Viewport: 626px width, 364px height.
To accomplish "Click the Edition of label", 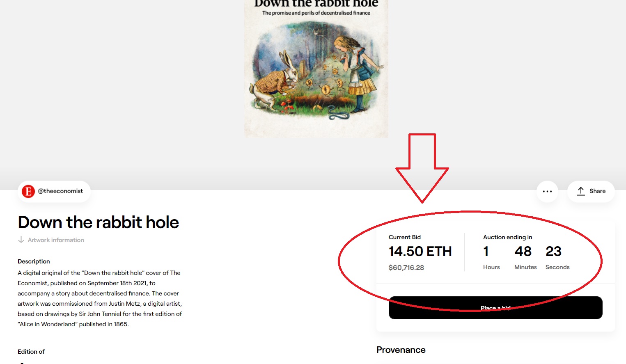I will 31,352.
